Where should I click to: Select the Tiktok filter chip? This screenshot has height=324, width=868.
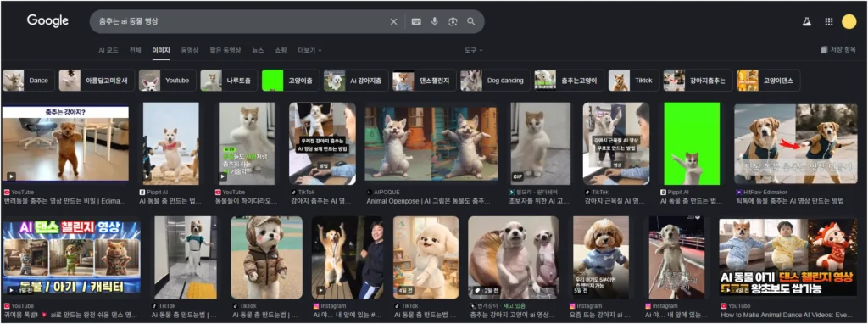coord(634,81)
